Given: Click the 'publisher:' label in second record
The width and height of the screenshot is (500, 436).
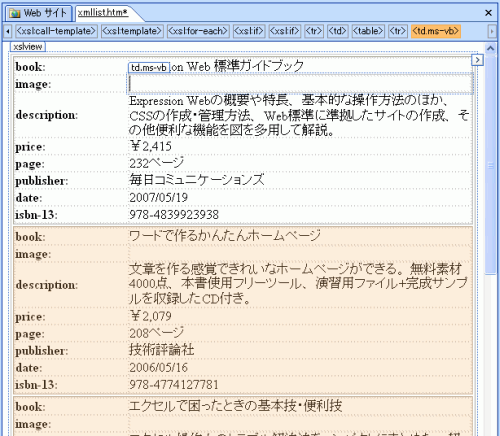Looking at the screenshot, I should coord(42,351).
